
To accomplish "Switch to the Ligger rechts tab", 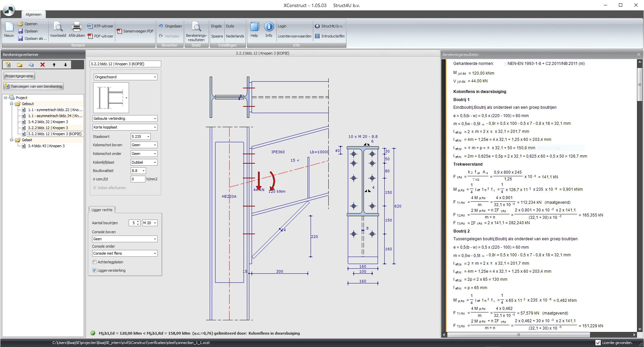I will pos(102,210).
